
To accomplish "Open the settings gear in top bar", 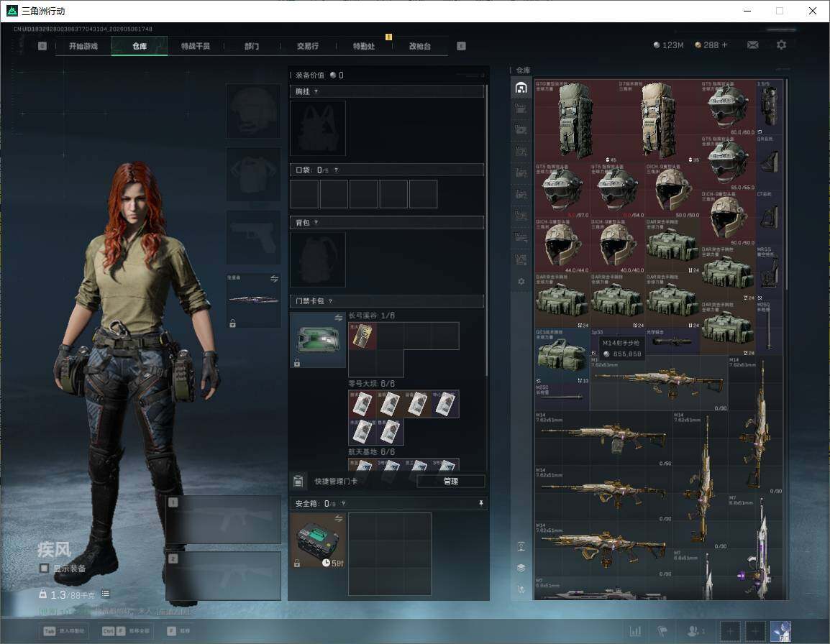I will pos(781,45).
